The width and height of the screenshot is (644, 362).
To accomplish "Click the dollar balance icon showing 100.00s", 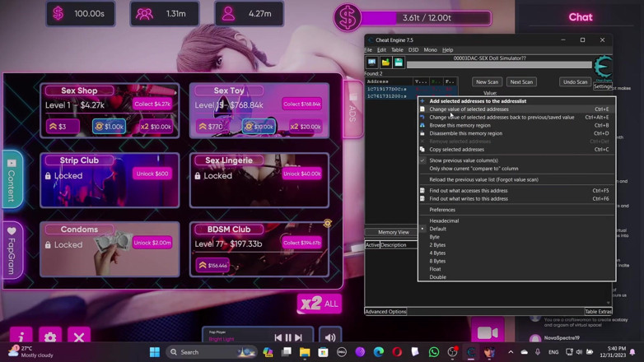I will [x=58, y=13].
